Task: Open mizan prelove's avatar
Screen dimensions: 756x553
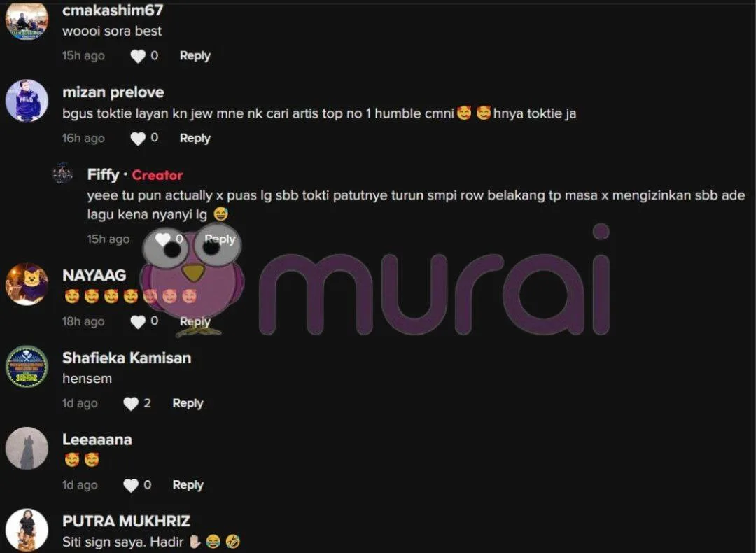Action: click(x=27, y=101)
